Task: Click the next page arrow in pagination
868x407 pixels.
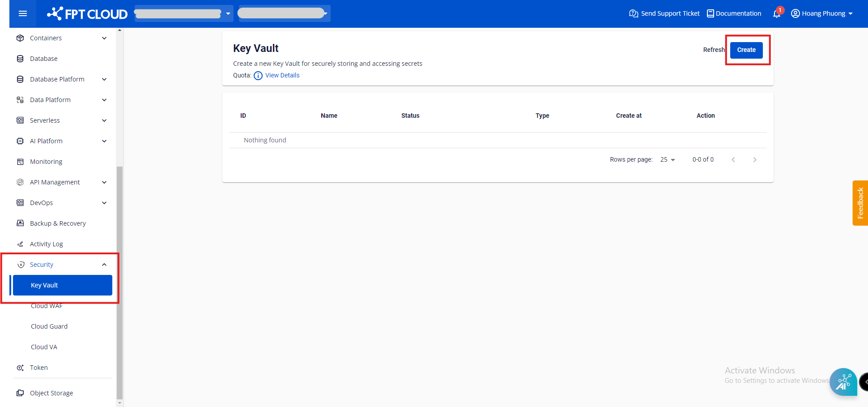Action: (x=755, y=159)
